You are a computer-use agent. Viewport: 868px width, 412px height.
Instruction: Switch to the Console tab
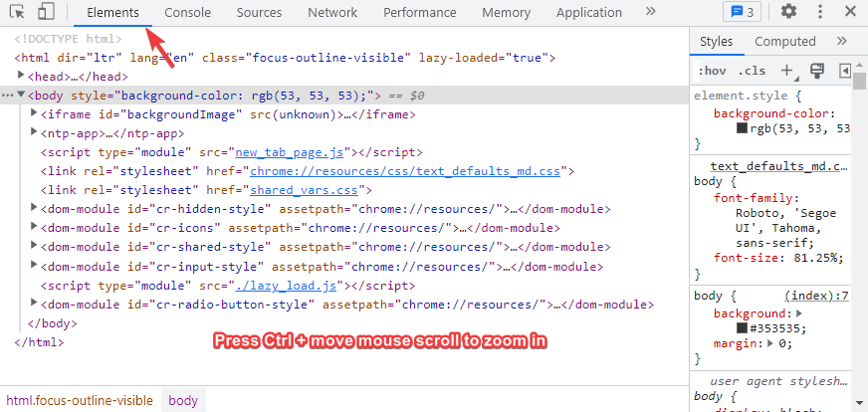[188, 13]
